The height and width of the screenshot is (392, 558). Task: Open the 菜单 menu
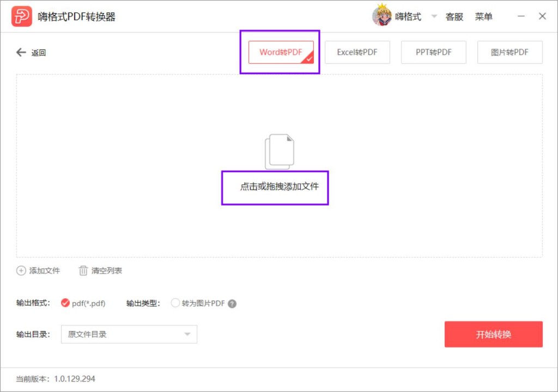point(484,17)
